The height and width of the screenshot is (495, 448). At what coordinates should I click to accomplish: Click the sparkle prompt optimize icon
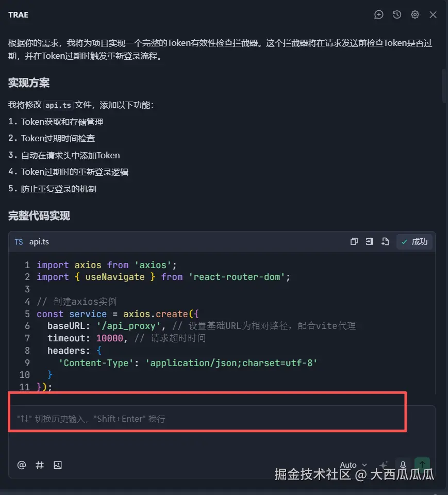click(x=384, y=465)
